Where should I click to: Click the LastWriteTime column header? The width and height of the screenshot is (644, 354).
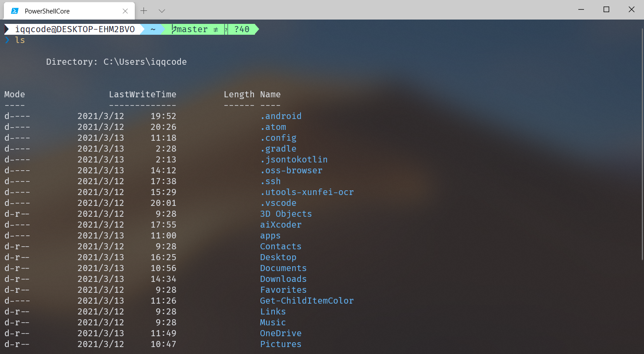(143, 94)
